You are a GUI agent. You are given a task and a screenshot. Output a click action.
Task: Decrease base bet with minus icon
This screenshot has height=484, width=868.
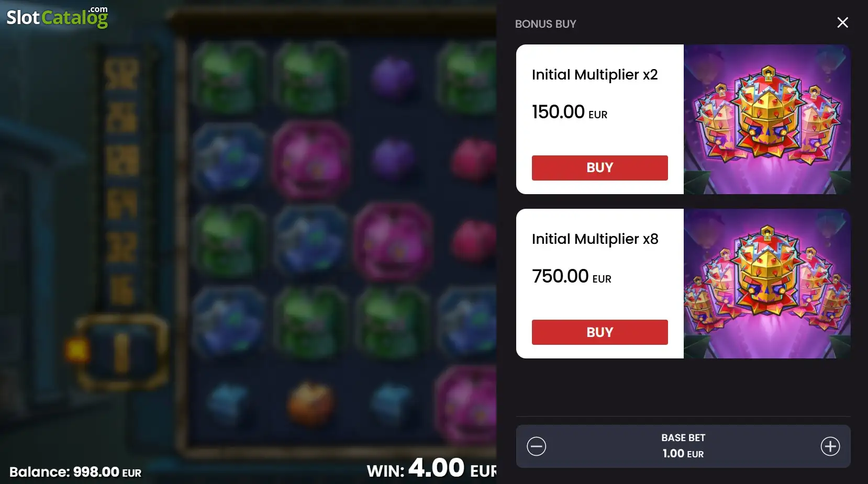tap(537, 446)
